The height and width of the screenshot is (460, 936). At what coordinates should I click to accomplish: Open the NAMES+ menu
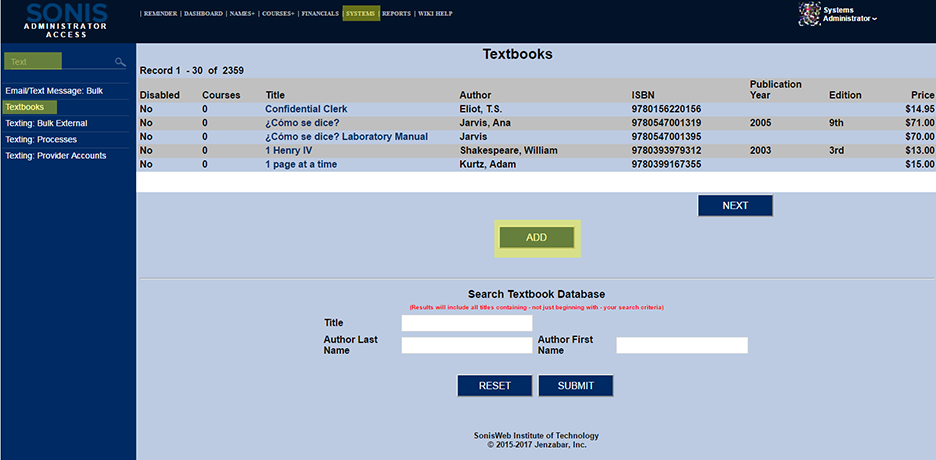(x=242, y=14)
